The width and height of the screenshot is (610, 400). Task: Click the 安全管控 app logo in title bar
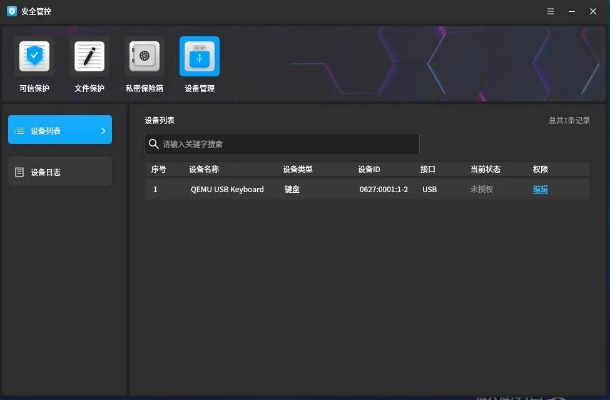tap(11, 10)
